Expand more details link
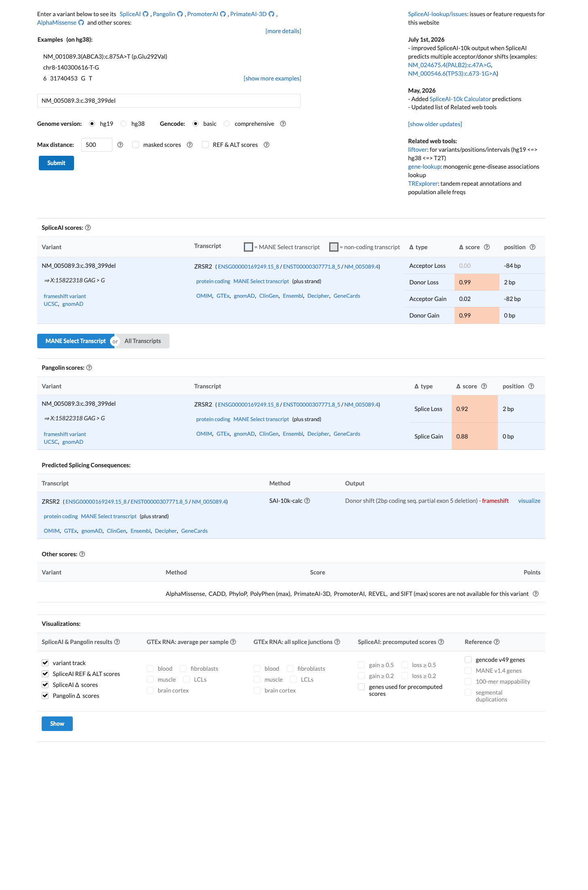The width and height of the screenshot is (588, 890). click(x=283, y=31)
